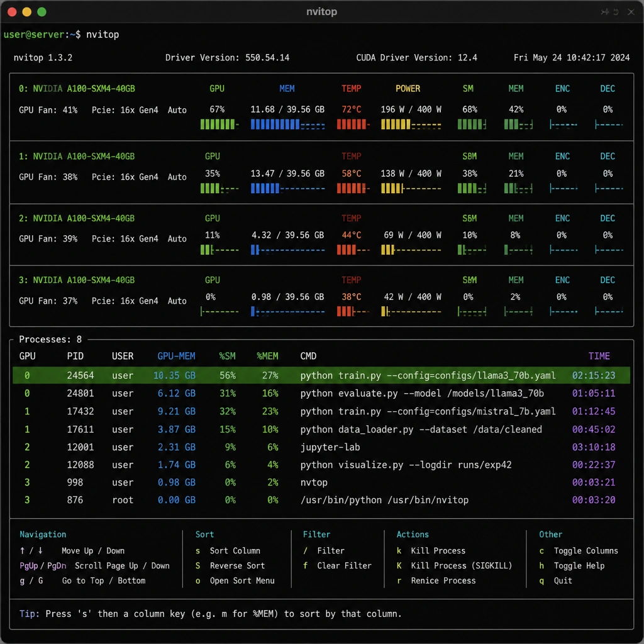This screenshot has width=644, height=644.
Task: Select the jupyter-lab process row
Action: pos(321,447)
